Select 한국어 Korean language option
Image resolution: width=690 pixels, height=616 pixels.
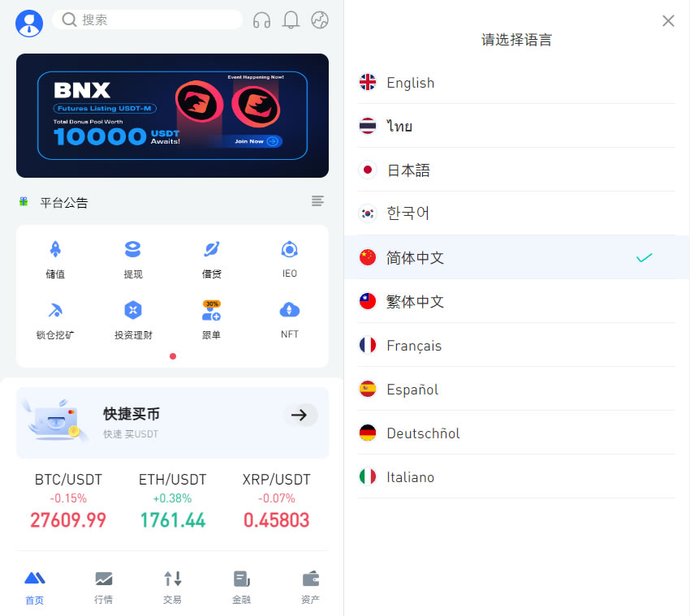pyautogui.click(x=516, y=213)
